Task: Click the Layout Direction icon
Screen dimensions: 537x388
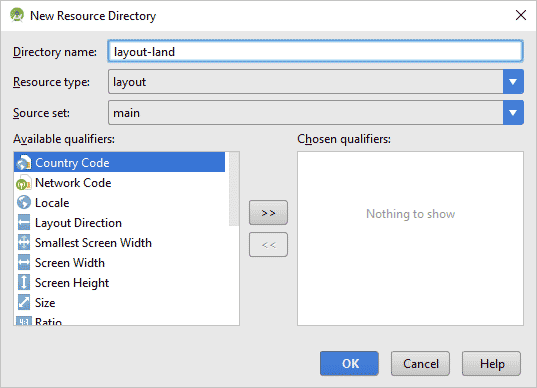Action: pos(24,223)
